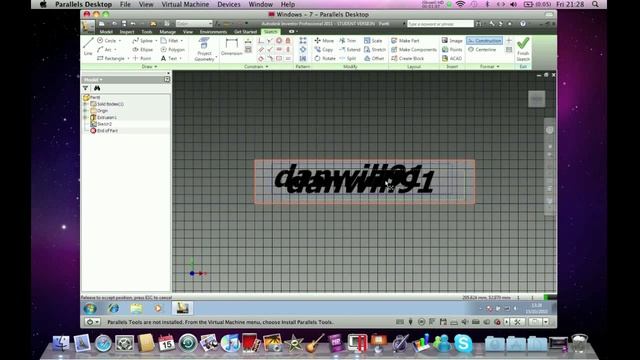Screen dimensions: 640x360
Task: Open Virtual Machine menu in macOS menu bar
Action: point(185,4)
